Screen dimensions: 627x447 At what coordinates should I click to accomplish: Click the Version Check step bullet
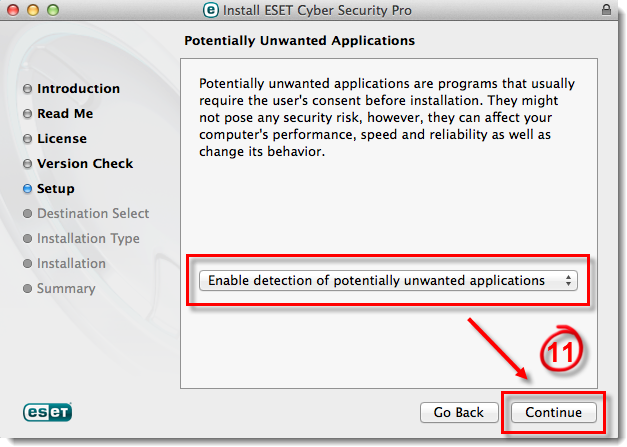pos(27,164)
